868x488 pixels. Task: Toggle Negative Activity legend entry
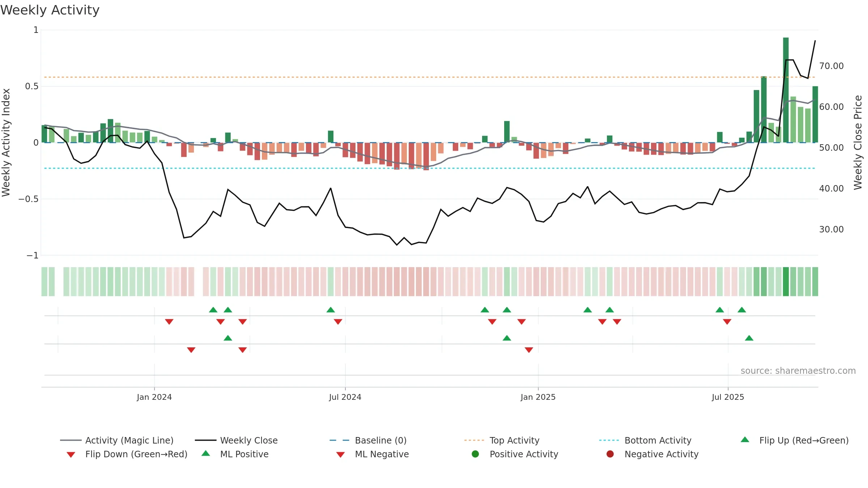point(652,454)
